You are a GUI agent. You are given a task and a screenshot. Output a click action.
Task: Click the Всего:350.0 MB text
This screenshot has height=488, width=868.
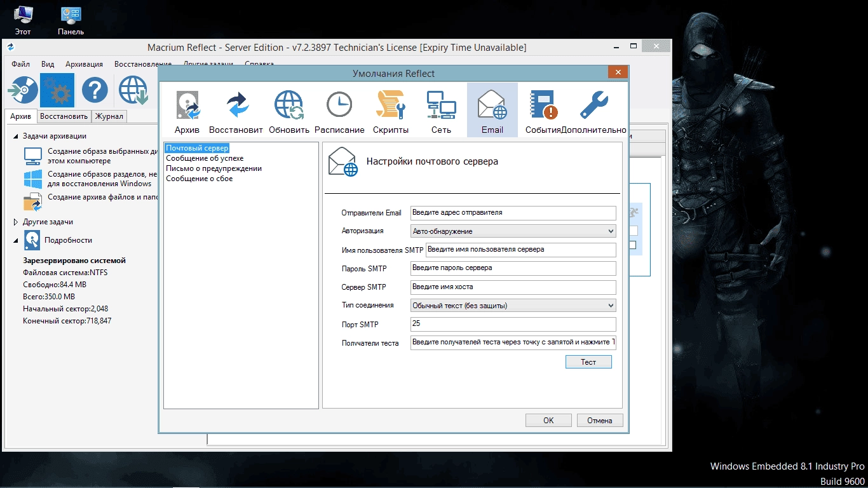pyautogui.click(x=49, y=297)
